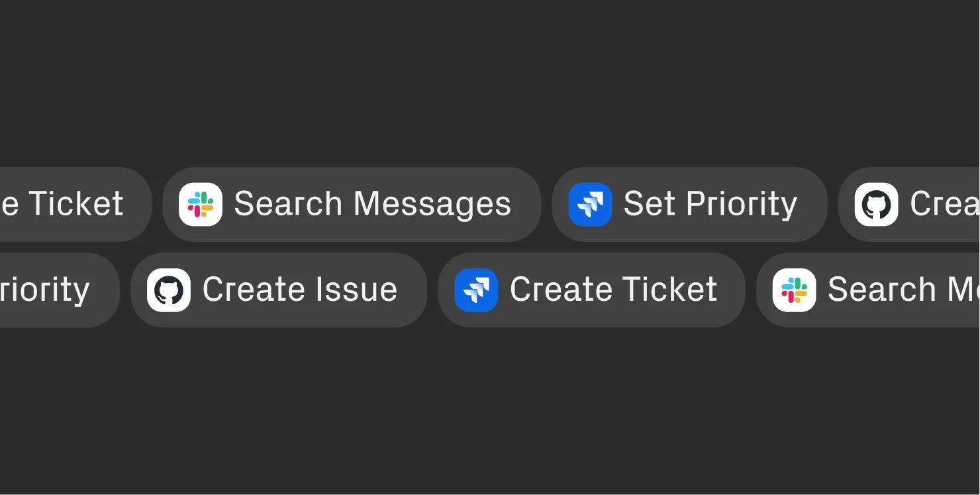Open the Create Issue action
This screenshot has height=495, width=980.
pos(278,289)
